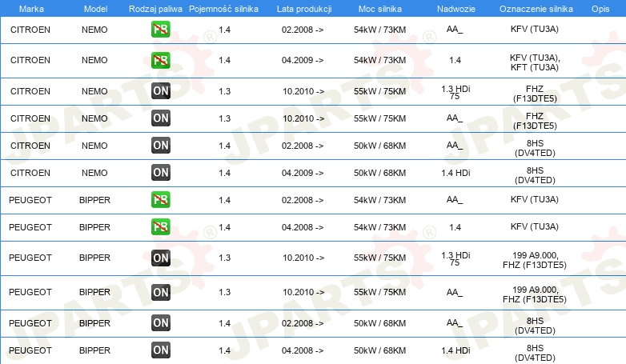Select '199 A9.000, FHZ (F13DTE5)' in the Peugeot 1.3 HDi 75 row
Viewport: 626px width, 364px height.
pos(535,260)
